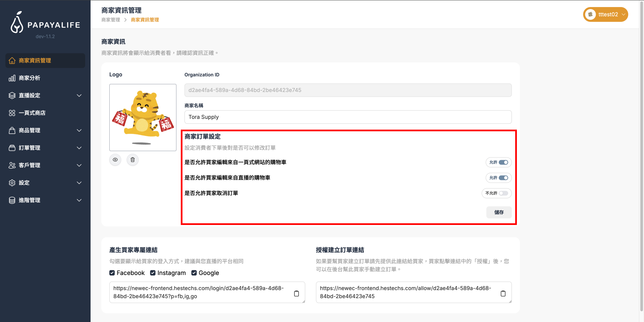Click the 商家管理 breadcrumb link
Screen dimensions: 644x322
tap(111, 20)
